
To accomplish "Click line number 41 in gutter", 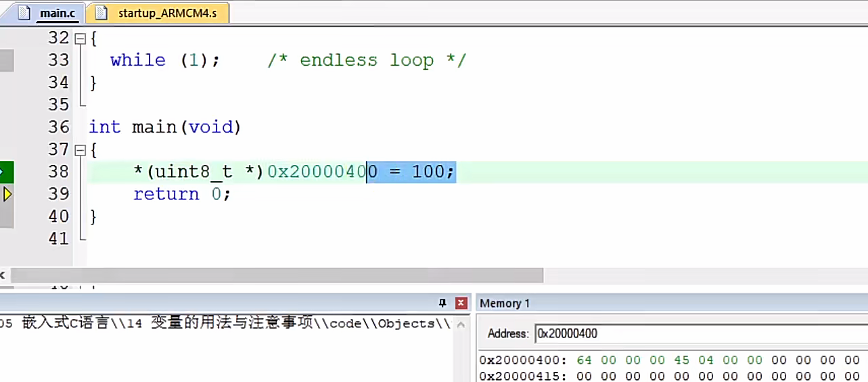I will pyautogui.click(x=59, y=239).
